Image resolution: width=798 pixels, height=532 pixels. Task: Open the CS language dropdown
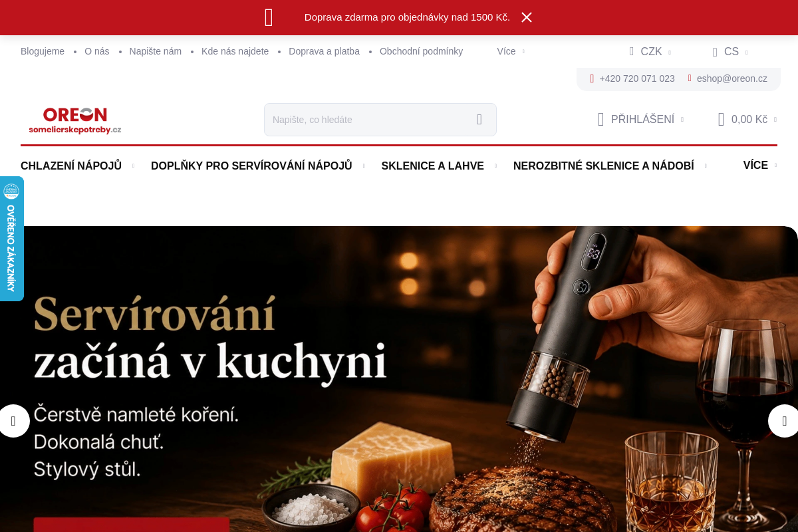tap(730, 52)
